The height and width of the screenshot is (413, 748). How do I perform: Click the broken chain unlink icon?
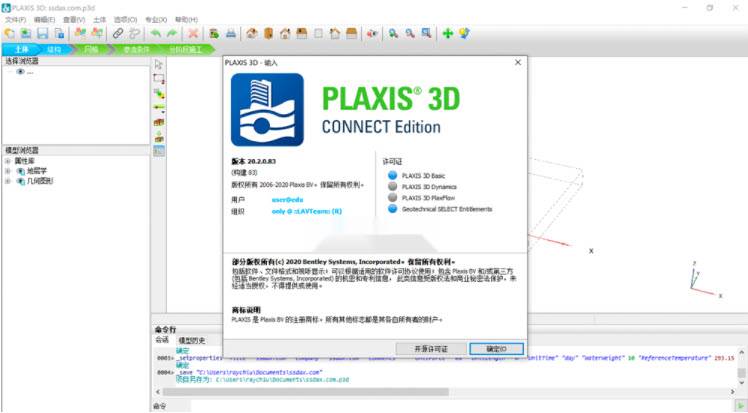[135, 33]
